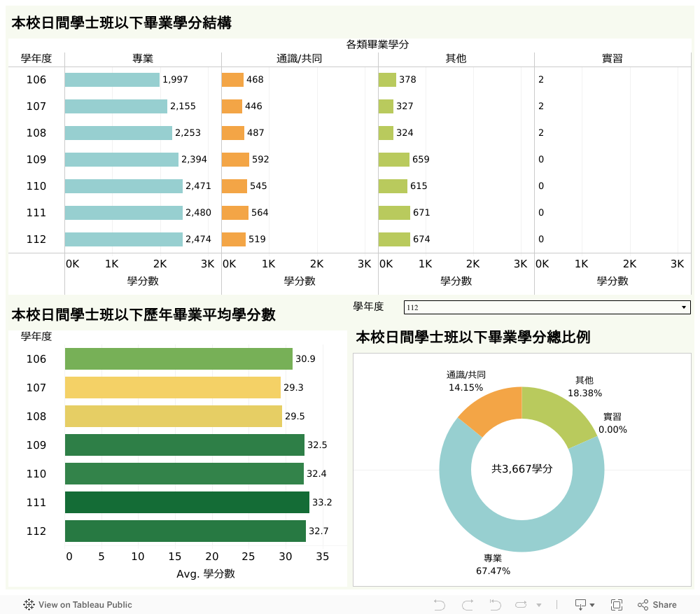Click value label 2,394
This screenshot has height=614, width=700.
pyautogui.click(x=194, y=160)
